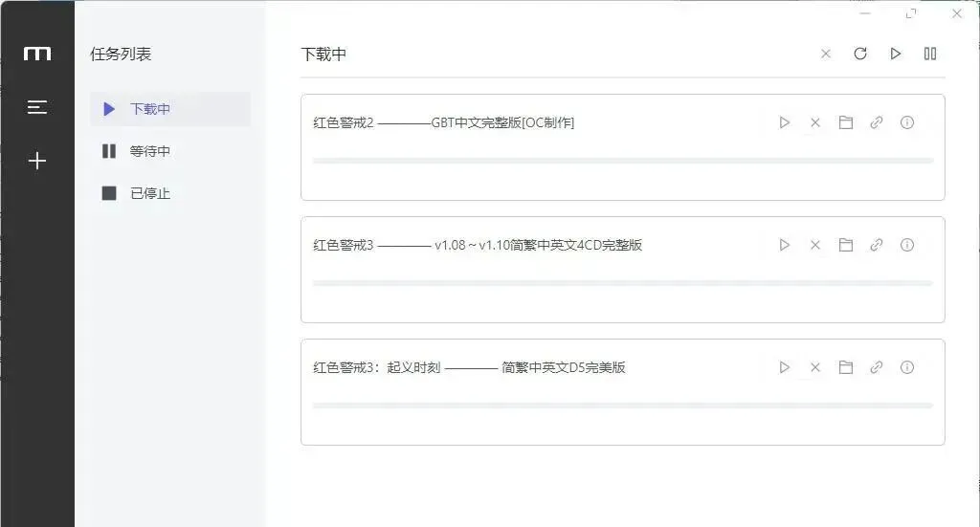The image size is (980, 527).
Task: Show info for 红色警戒2 GBT中文完整版 task
Action: (x=907, y=122)
